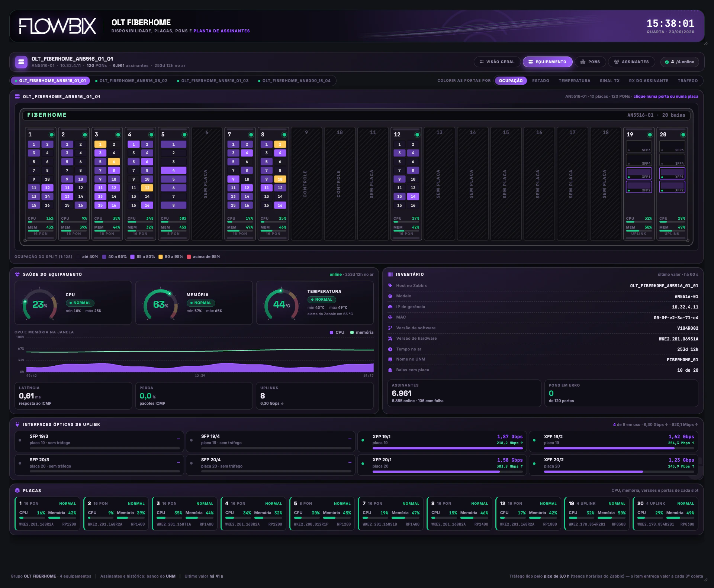Click the heart icon of Saúde do Equipamento
Image resolution: width=714 pixels, height=588 pixels.
[x=17, y=274]
